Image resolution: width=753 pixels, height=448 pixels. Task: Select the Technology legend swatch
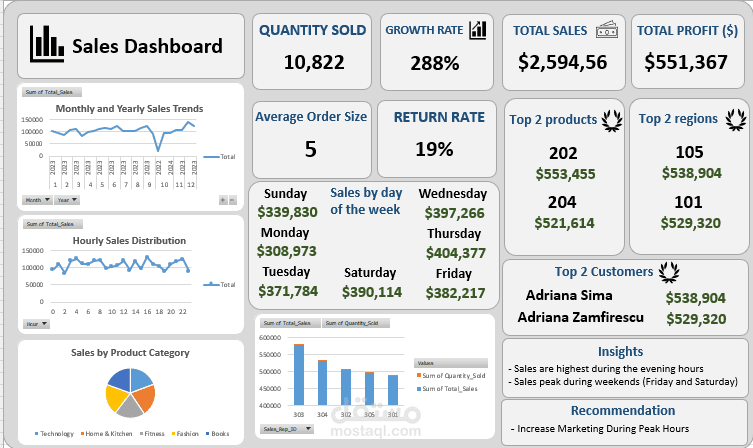pos(36,434)
